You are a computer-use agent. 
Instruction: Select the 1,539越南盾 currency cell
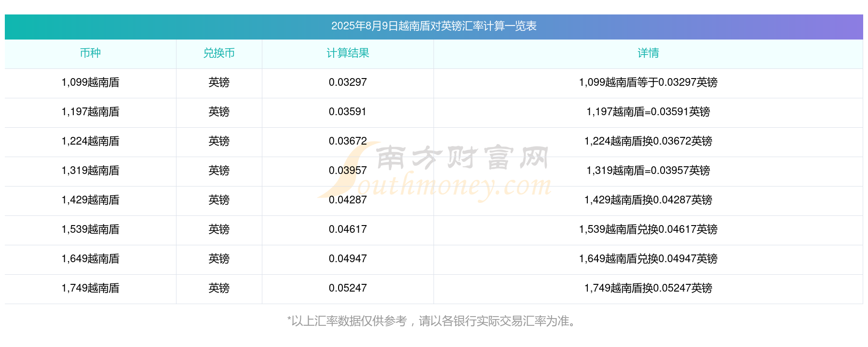point(90,229)
